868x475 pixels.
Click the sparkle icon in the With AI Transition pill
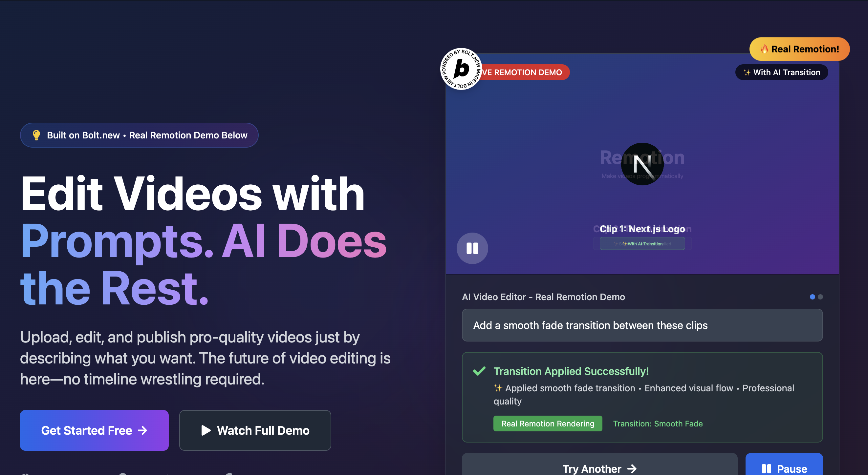click(x=747, y=72)
